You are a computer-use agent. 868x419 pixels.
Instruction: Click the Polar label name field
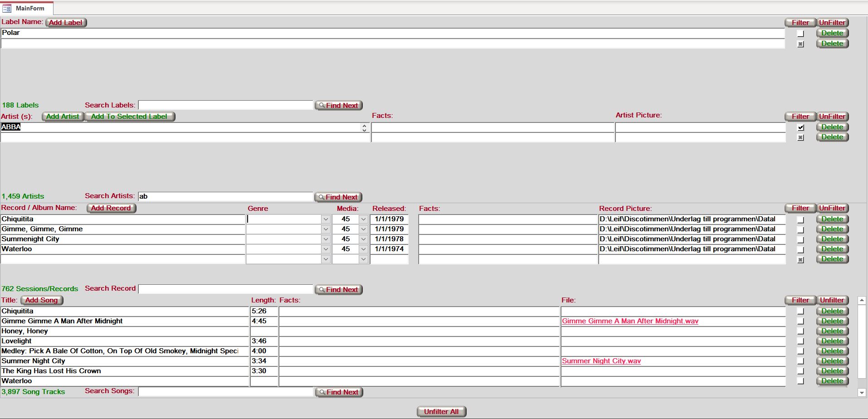coord(392,33)
